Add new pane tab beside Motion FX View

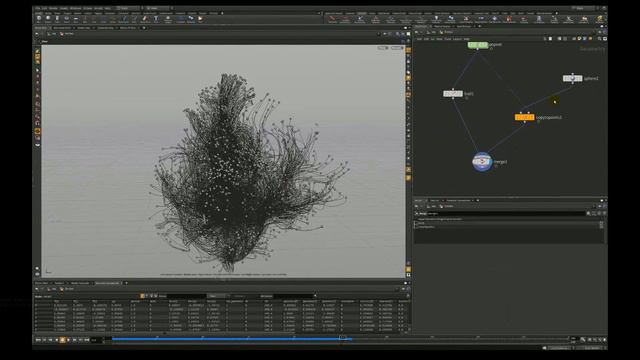click(144, 28)
